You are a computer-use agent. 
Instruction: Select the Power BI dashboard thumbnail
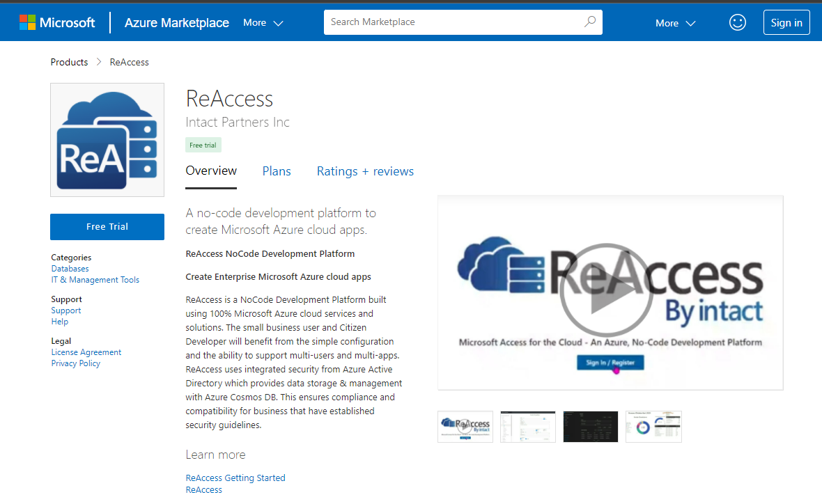pyautogui.click(x=653, y=426)
